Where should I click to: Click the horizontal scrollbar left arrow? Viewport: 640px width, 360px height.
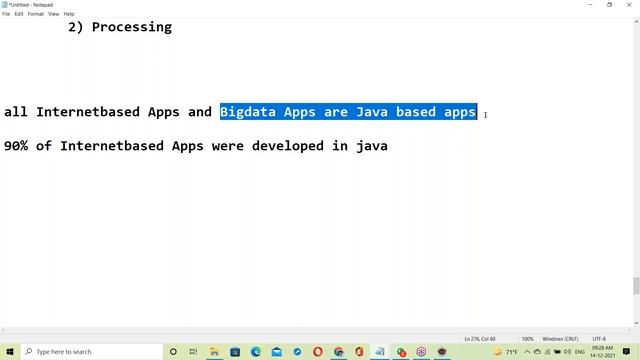3,330
